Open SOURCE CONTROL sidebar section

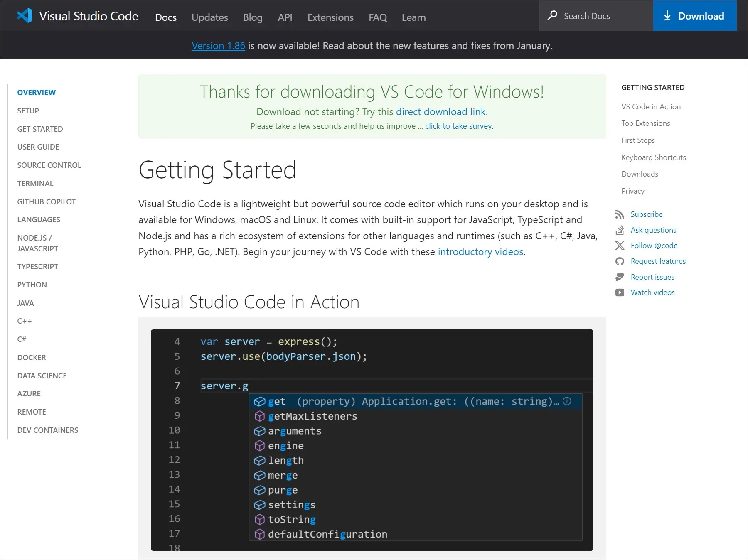tap(49, 165)
